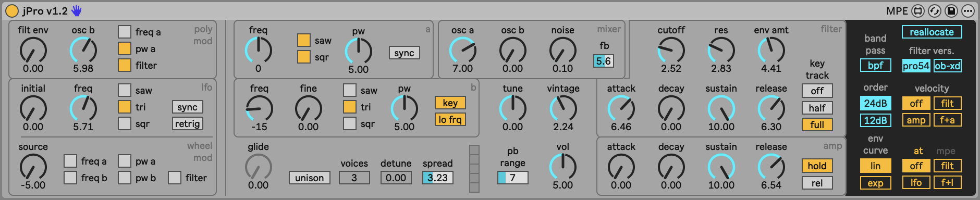
Task: Click the reallocate button
Action: pyautogui.click(x=932, y=32)
